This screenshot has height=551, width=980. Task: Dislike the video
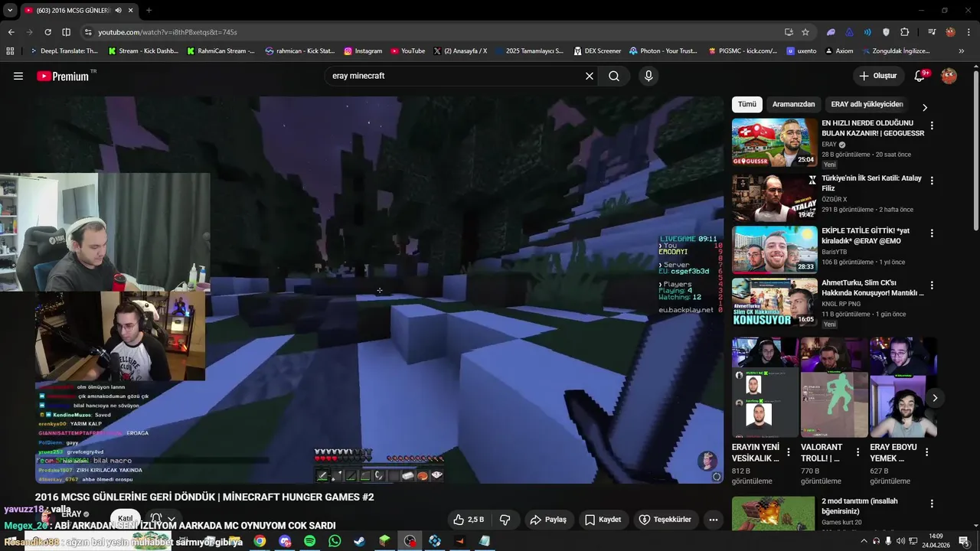505,520
